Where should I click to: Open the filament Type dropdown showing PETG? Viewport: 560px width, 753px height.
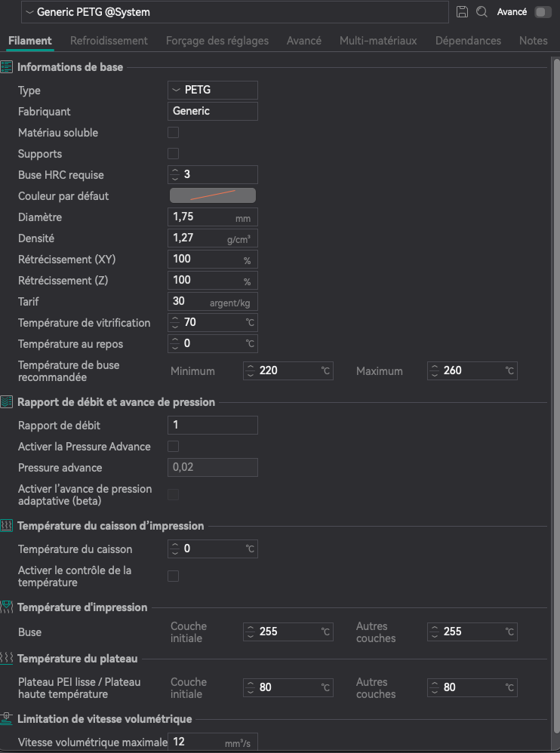212,91
